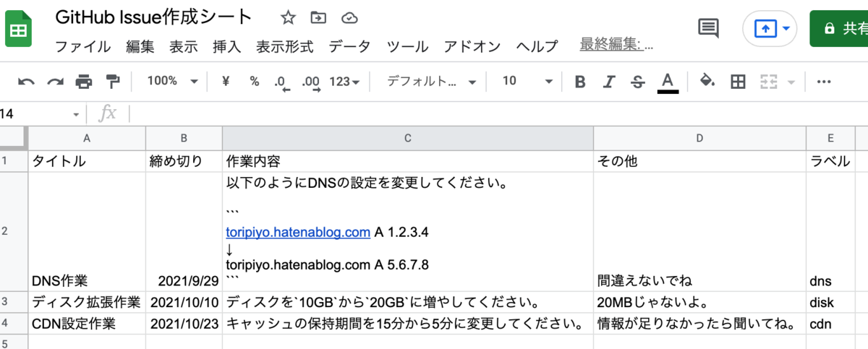Click the document title GitHub Issue作成シート

[x=154, y=18]
